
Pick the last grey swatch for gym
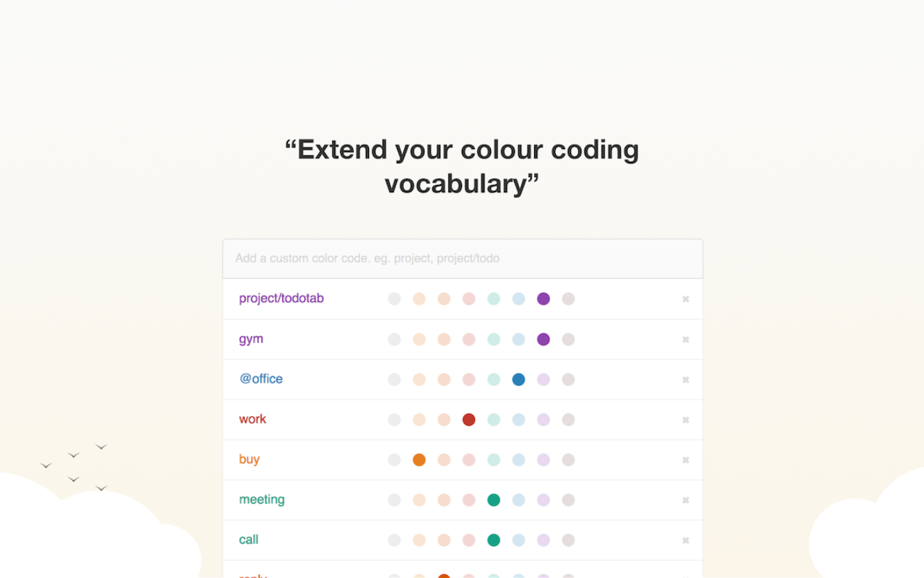[x=568, y=340]
